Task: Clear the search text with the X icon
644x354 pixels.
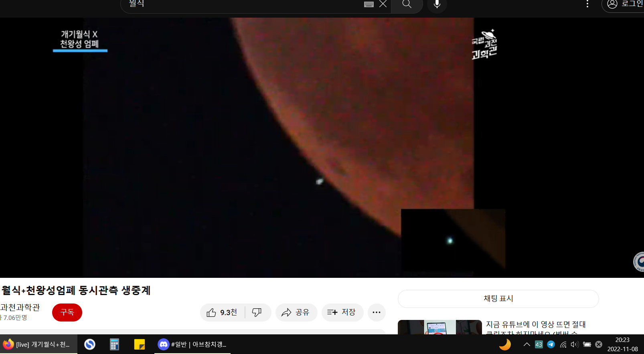Action: [383, 4]
